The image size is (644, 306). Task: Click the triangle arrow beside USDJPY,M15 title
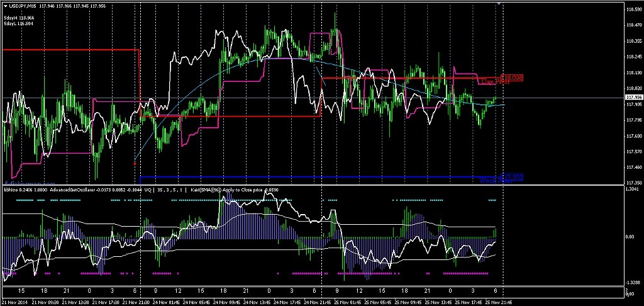pyautogui.click(x=4, y=6)
